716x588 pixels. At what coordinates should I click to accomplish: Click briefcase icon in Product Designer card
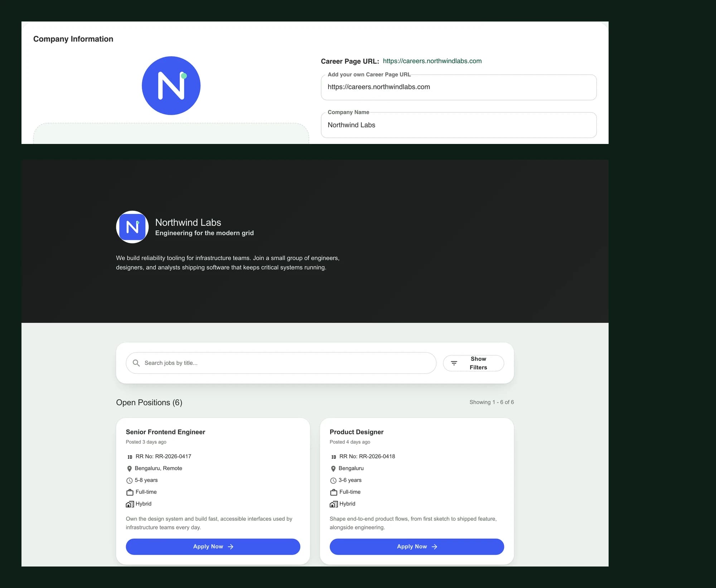click(x=333, y=492)
